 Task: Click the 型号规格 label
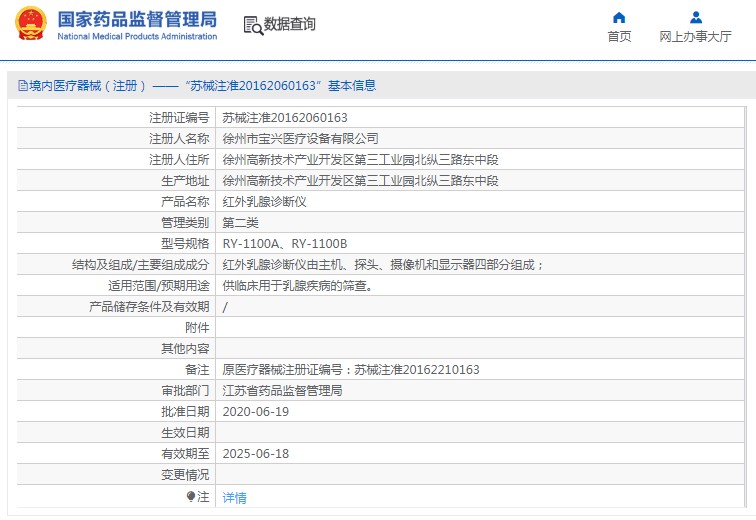point(185,244)
